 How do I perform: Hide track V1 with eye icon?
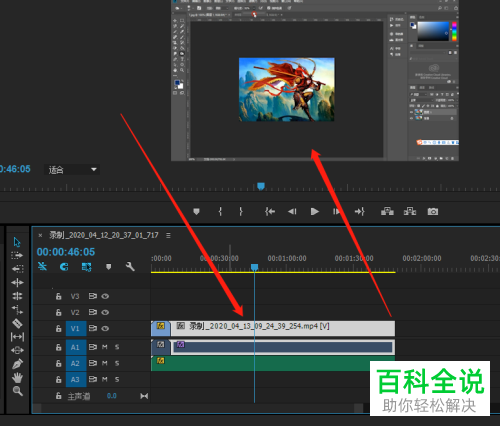coord(105,328)
